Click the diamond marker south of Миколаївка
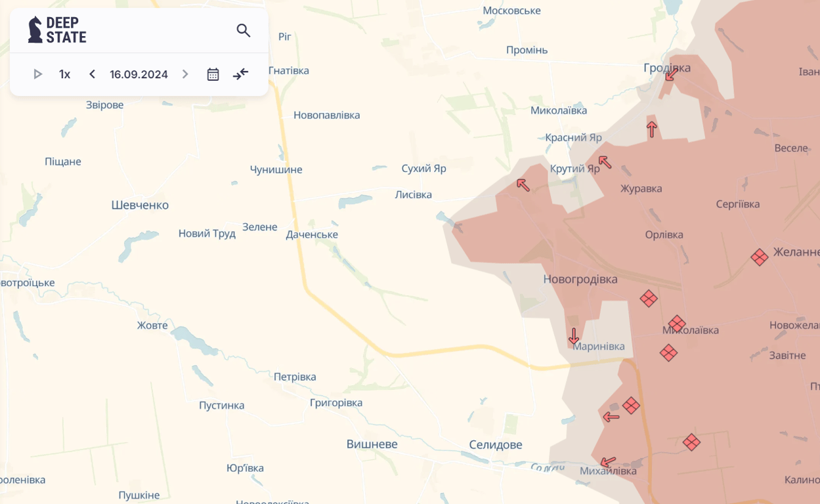Screen dimensions: 820x504 tap(668, 353)
